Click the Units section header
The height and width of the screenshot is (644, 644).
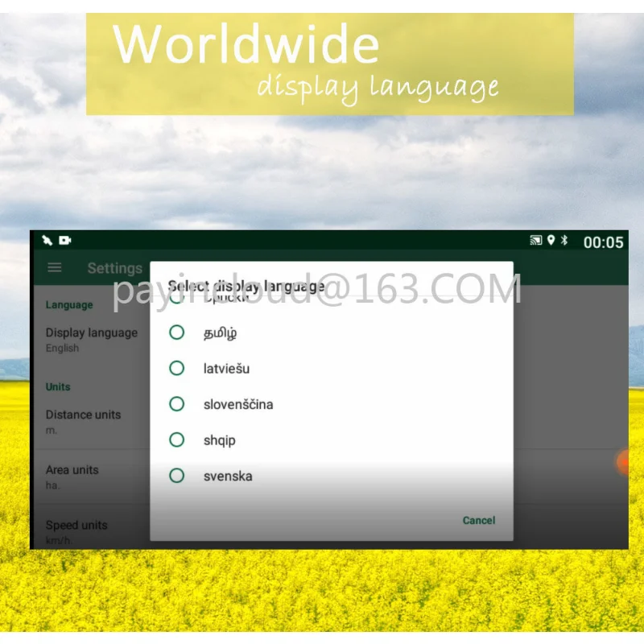pos(58,387)
